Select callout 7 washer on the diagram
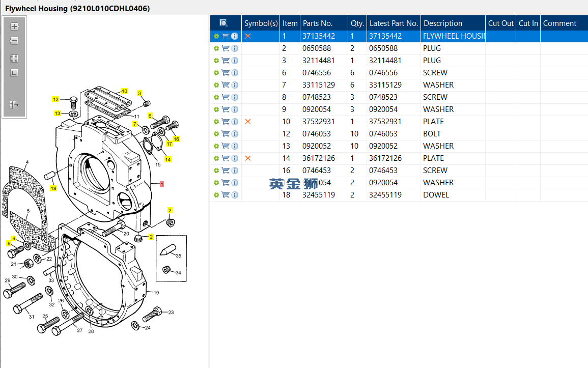Screen dimensions: 588x368 tap(135, 124)
